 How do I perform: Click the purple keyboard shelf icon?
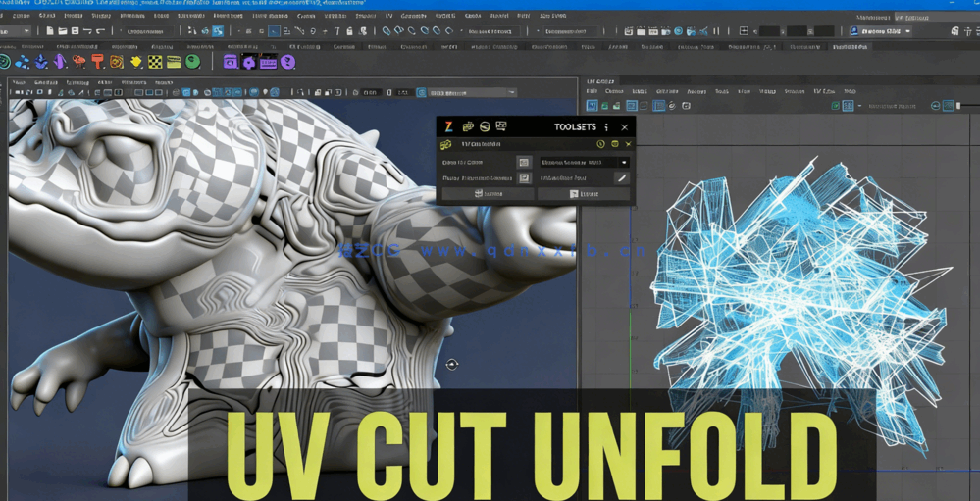pos(268,61)
